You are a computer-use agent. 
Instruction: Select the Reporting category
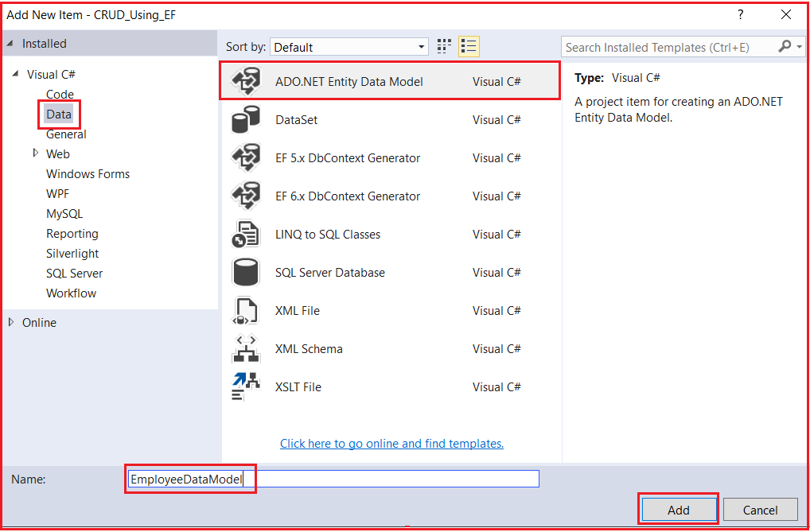72,234
